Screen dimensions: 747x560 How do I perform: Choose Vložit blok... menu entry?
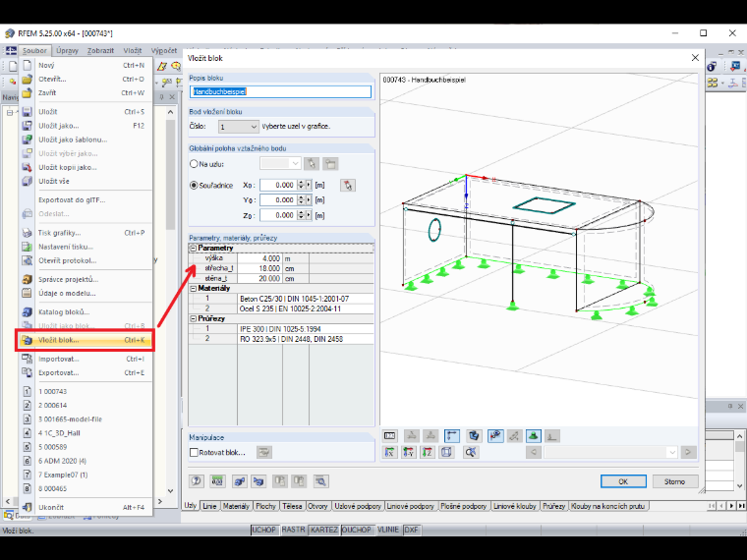pyautogui.click(x=86, y=340)
